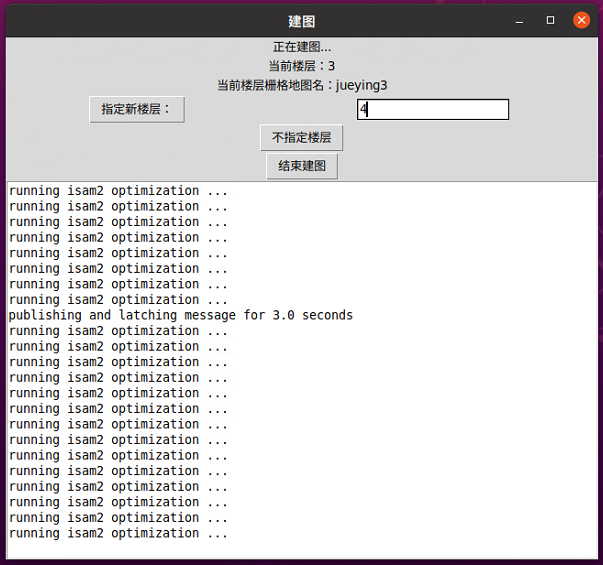This screenshot has height=565, width=603.
Task: Minimize the 建图 window
Action: click(x=519, y=21)
